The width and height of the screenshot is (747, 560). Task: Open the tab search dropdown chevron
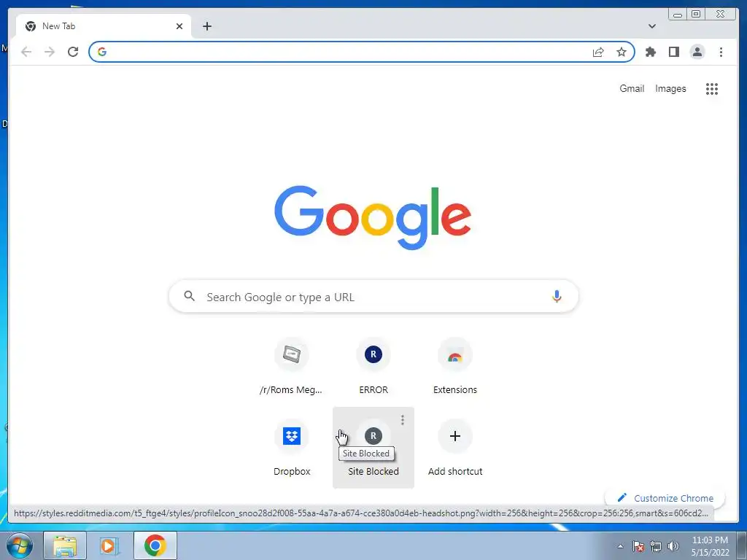tap(652, 26)
